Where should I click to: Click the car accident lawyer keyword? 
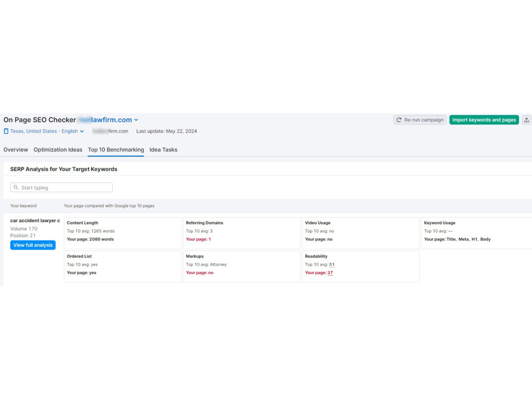(35, 221)
